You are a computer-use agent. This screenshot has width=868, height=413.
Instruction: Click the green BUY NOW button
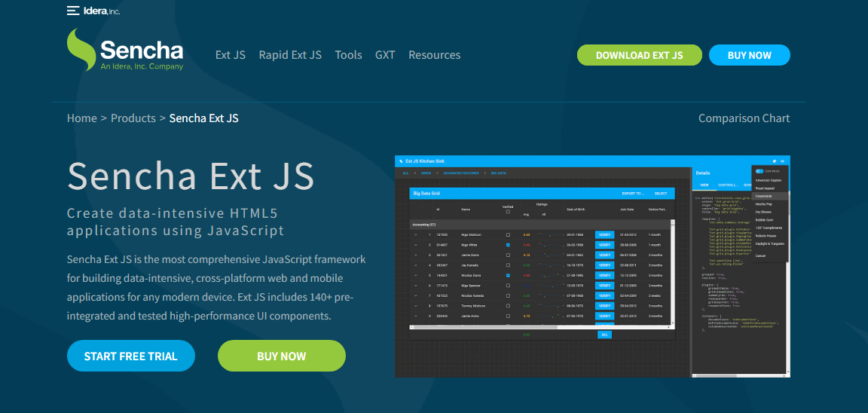[x=281, y=356]
